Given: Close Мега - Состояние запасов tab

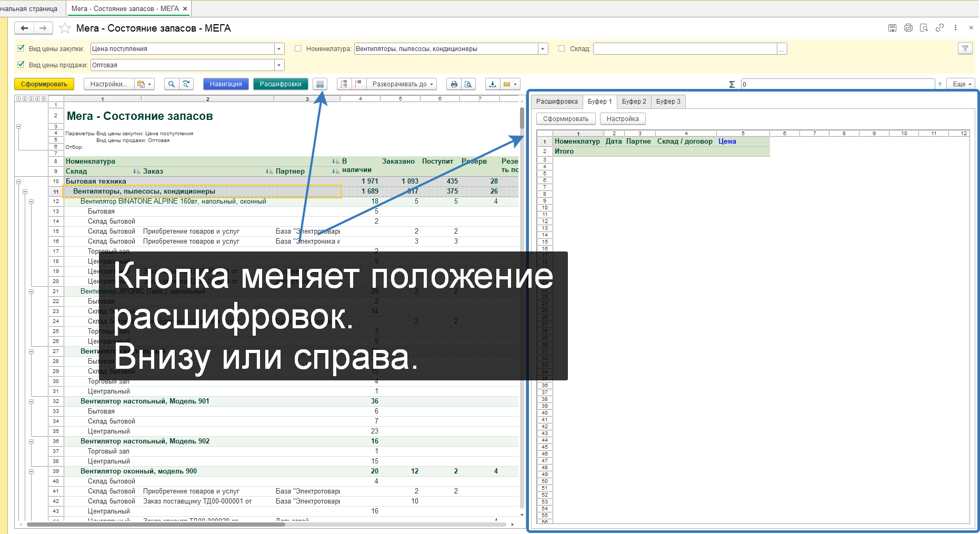Looking at the screenshot, I should point(185,9).
